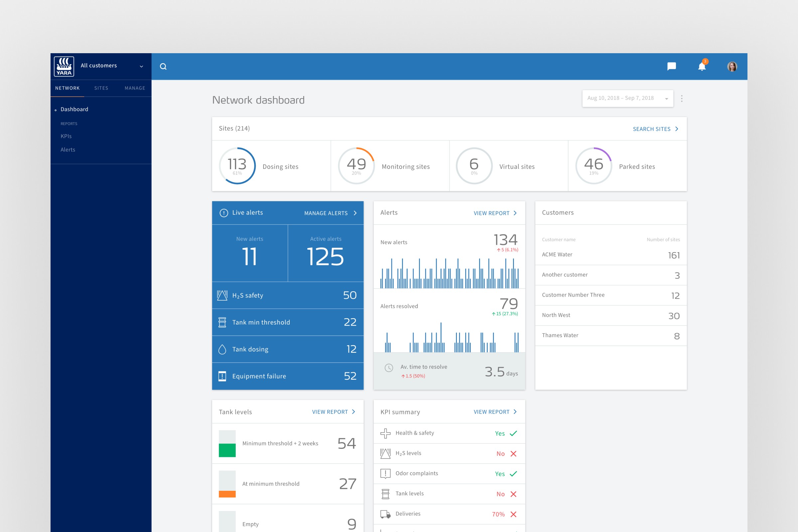The width and height of the screenshot is (798, 532).
Task: Select Alerts in the sidebar
Action: pyautogui.click(x=67, y=149)
